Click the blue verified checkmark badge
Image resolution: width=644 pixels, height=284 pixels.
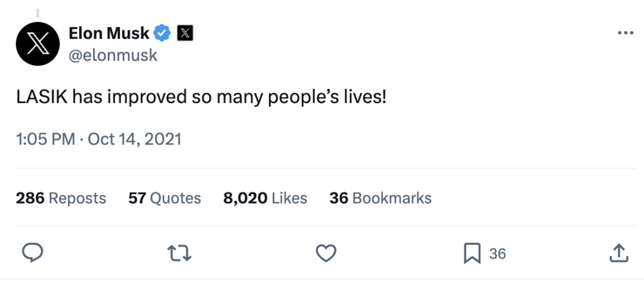(162, 33)
